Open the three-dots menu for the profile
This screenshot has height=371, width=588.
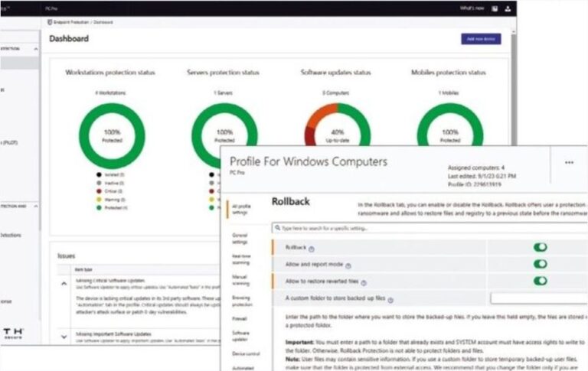pyautogui.click(x=569, y=163)
